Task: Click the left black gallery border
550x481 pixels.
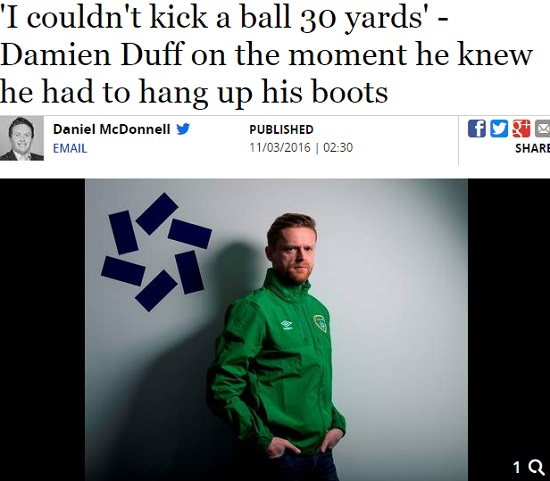Action: point(42,330)
